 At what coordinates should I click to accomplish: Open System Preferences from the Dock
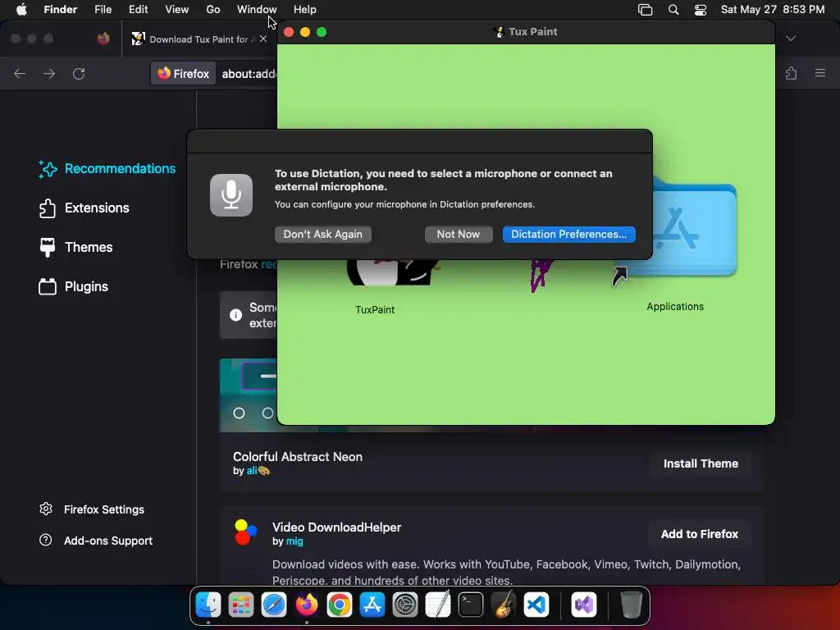tap(405, 605)
